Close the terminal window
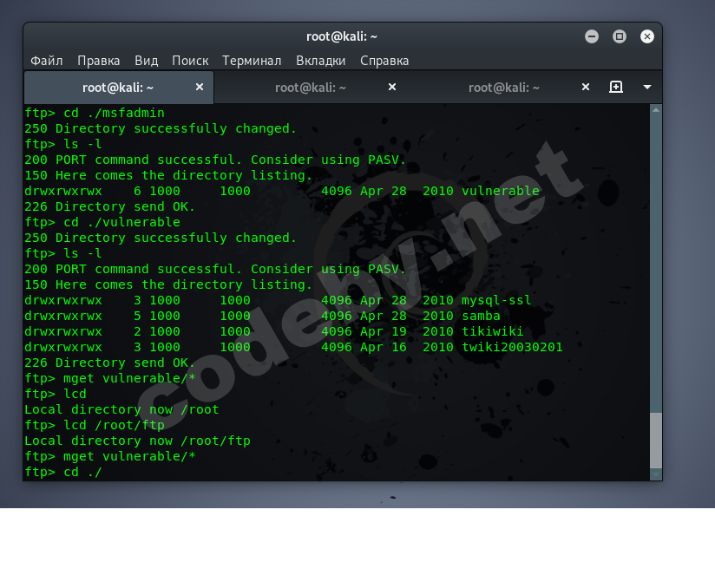The height and width of the screenshot is (588, 715). coord(646,36)
